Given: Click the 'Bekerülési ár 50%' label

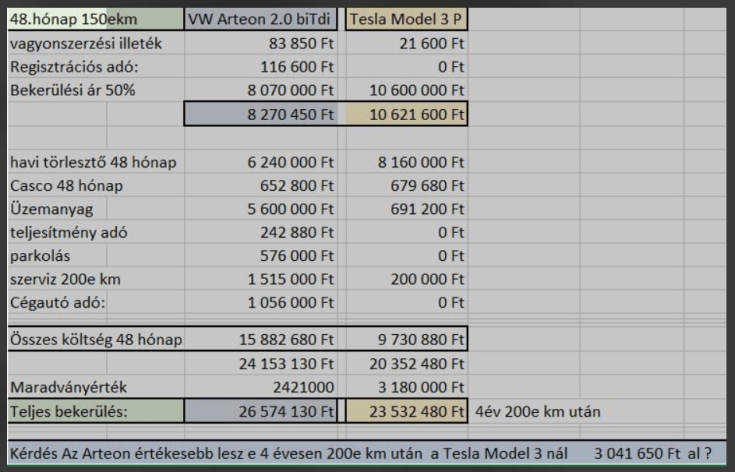Looking at the screenshot, I should [73, 90].
